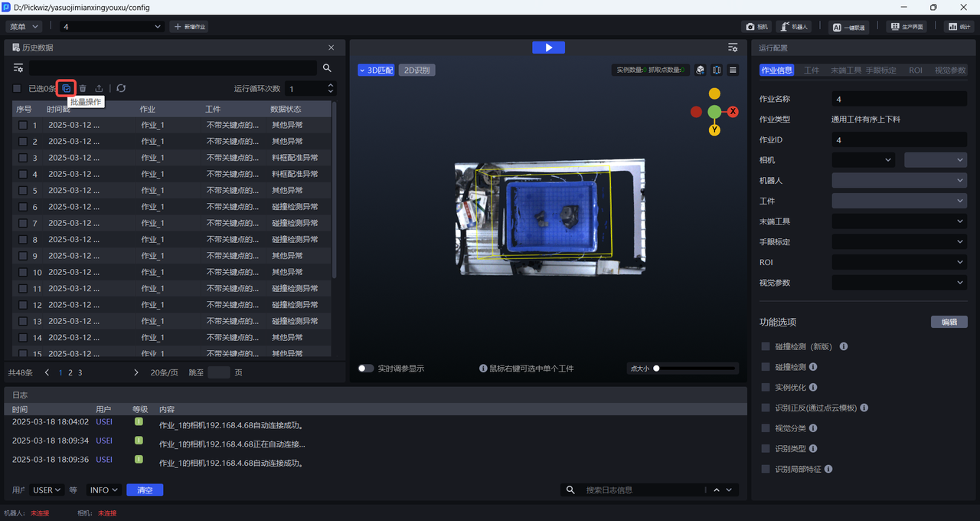Toggle the 实时调参显示 switch

(366, 369)
